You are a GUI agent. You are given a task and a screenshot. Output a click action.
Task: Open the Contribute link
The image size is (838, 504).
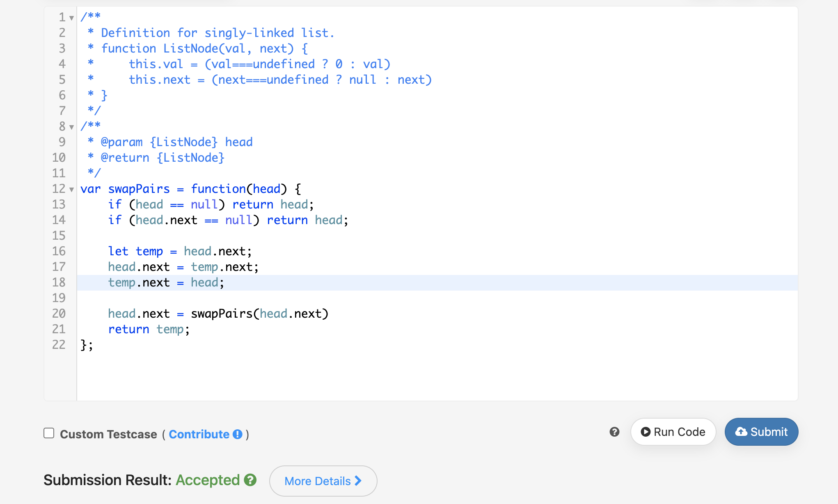199,434
